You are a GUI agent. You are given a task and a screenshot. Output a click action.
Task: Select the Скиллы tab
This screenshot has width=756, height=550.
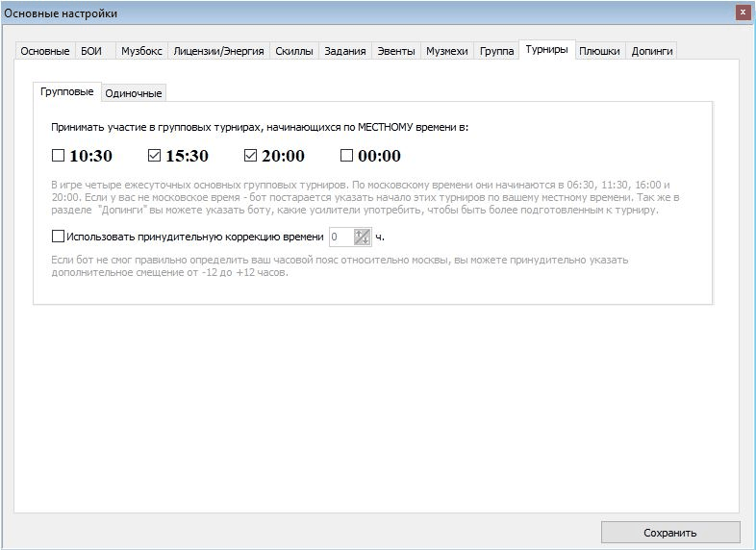(x=294, y=51)
